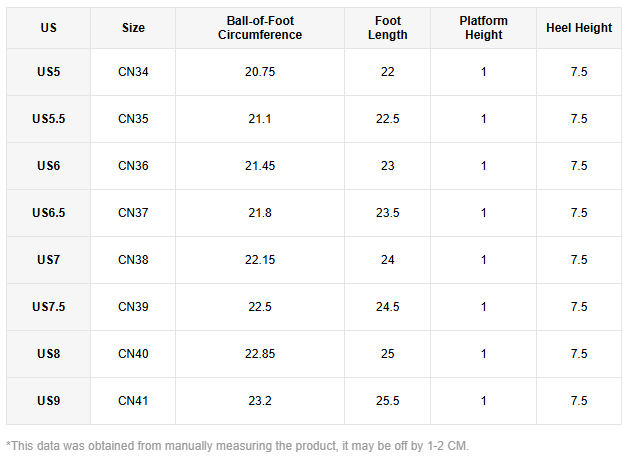Select the CN41 size cell

[x=133, y=401]
